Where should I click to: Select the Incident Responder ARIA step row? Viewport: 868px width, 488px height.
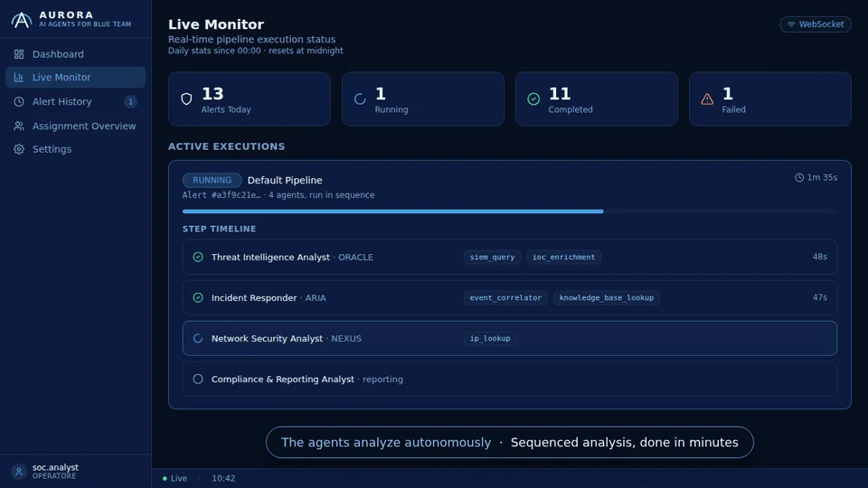(x=509, y=297)
